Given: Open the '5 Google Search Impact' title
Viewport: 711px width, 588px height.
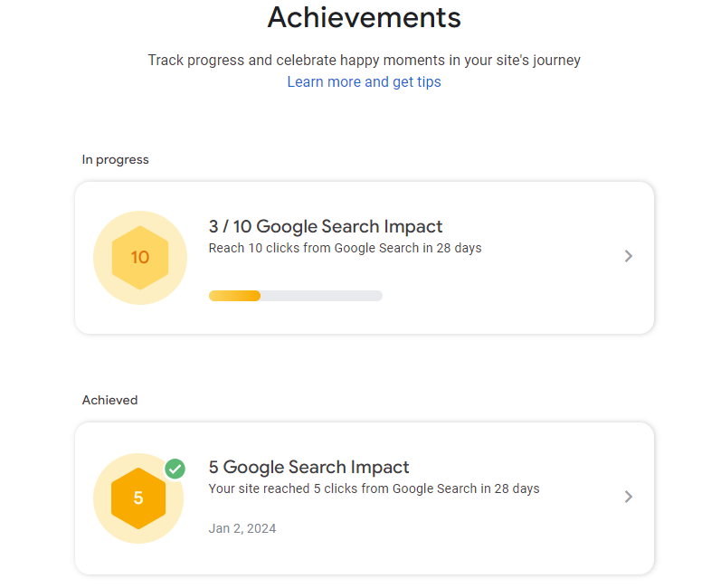Looking at the screenshot, I should click(x=308, y=468).
